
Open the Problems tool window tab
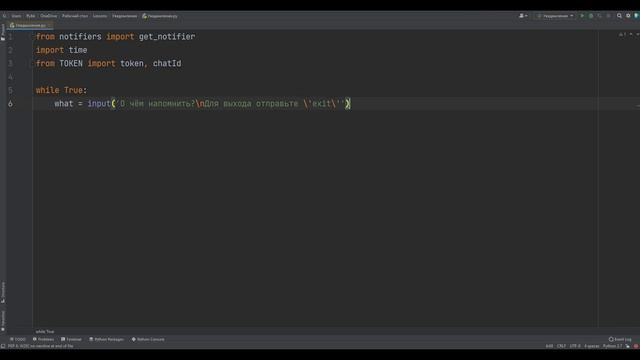43,339
